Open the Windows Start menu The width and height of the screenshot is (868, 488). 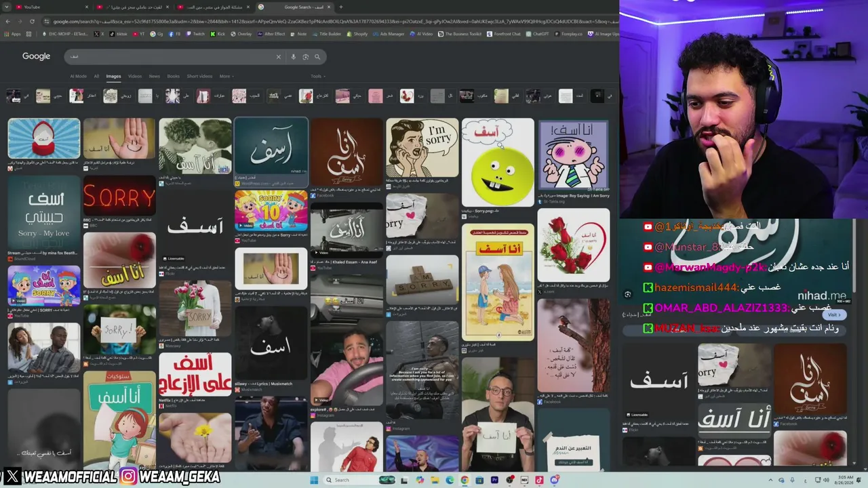pos(314,480)
